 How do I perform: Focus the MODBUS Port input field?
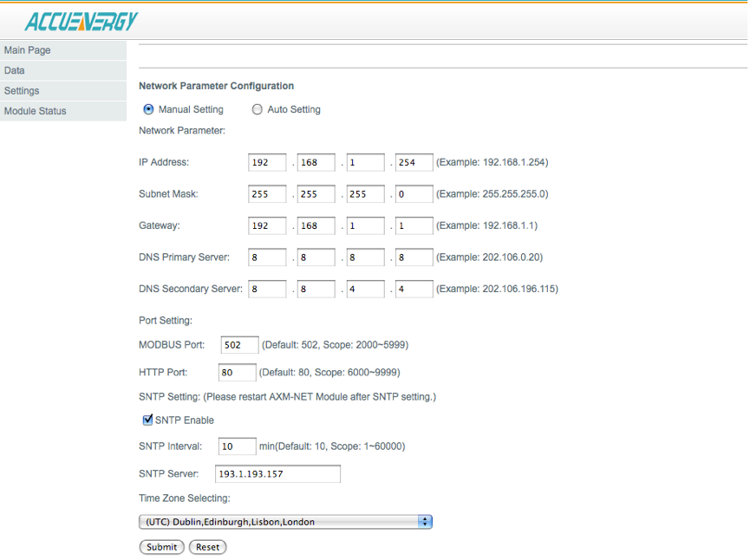pos(239,345)
